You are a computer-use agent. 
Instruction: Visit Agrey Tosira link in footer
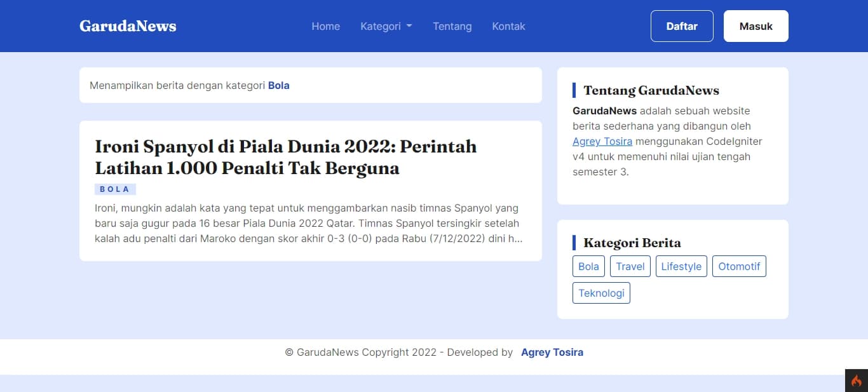tap(552, 352)
